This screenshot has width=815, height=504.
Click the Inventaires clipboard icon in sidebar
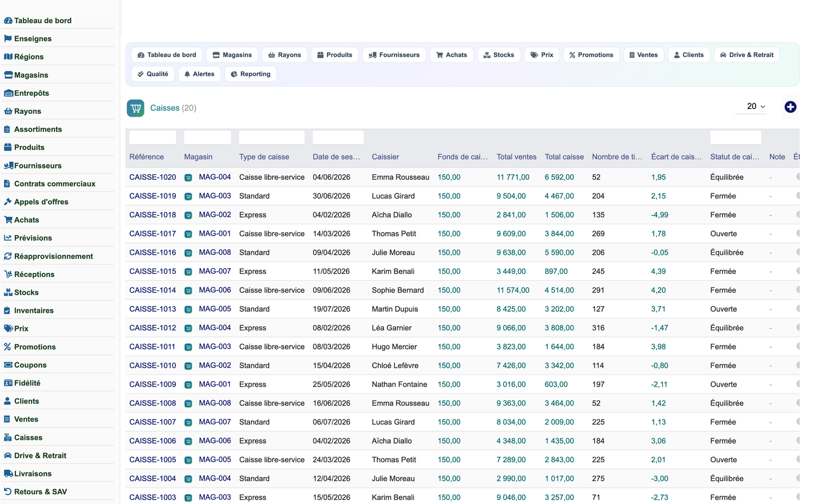coord(7,311)
